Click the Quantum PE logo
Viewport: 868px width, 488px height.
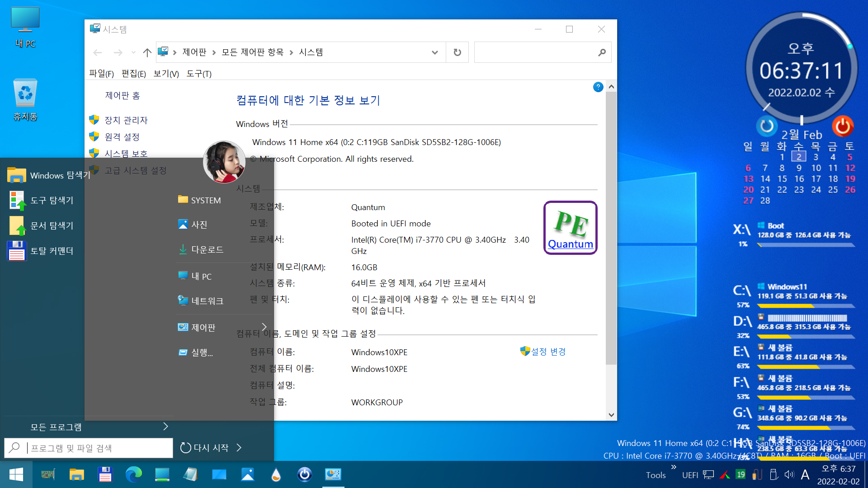click(x=571, y=228)
